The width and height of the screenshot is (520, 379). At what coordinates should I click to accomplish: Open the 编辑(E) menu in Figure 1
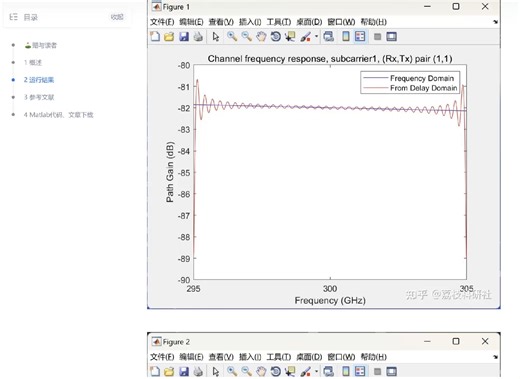[191, 22]
